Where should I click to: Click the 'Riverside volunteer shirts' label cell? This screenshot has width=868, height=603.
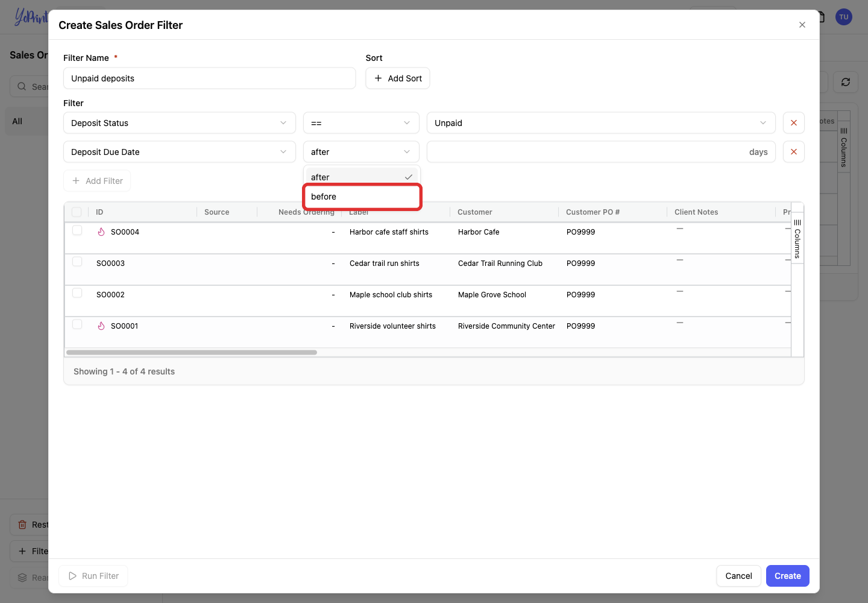tap(392, 326)
